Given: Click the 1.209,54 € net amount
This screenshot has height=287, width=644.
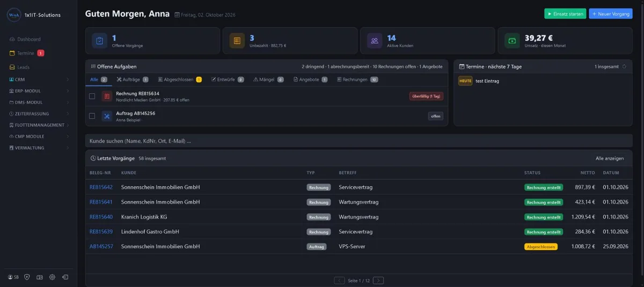Looking at the screenshot, I should [583, 217].
